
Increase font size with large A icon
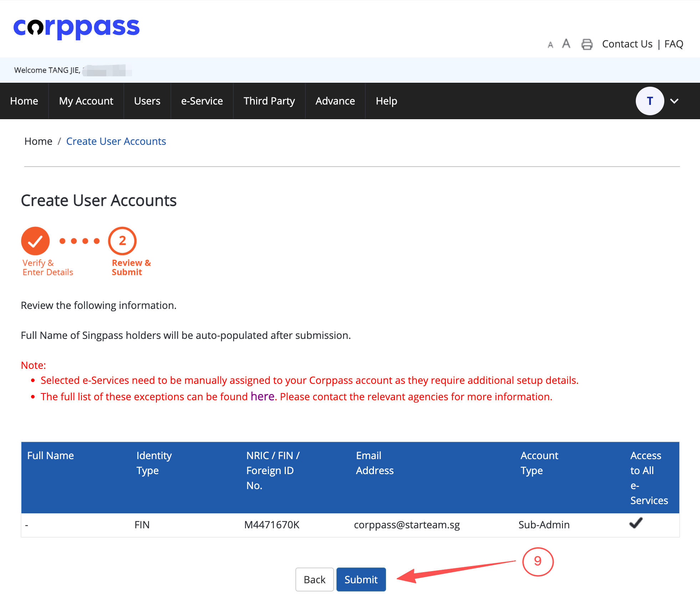tap(566, 44)
